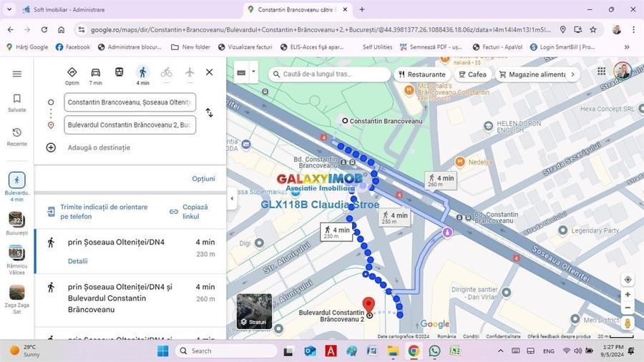Click the Opțiuni route options link

203,179
